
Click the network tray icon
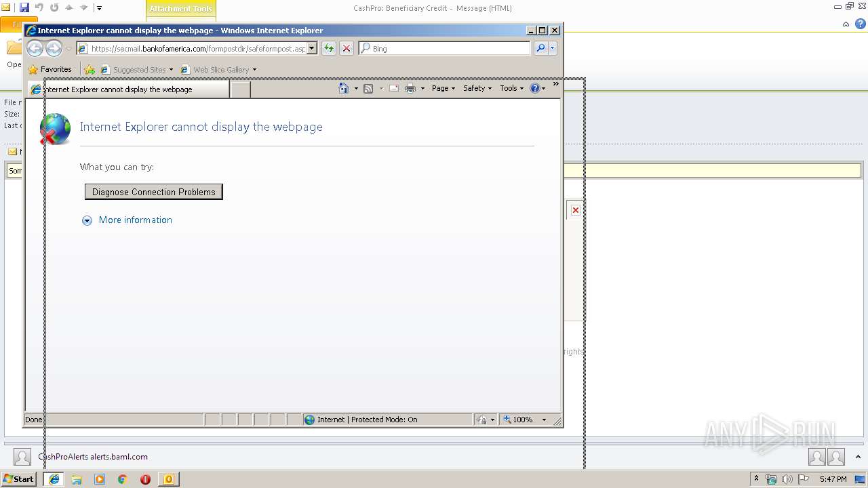coord(771,479)
